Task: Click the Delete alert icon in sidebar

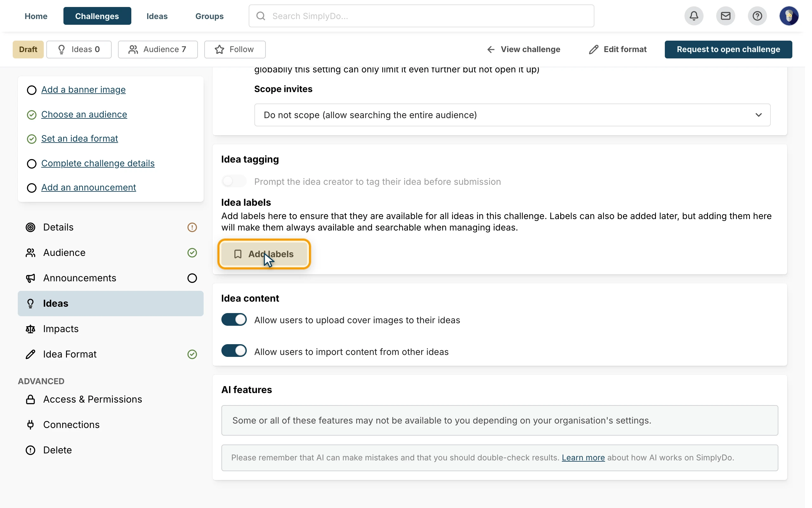Action: 30,450
